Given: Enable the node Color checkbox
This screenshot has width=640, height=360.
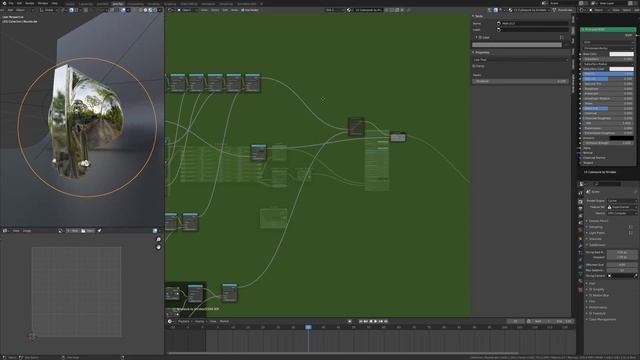Looking at the screenshot, I should [481, 37].
